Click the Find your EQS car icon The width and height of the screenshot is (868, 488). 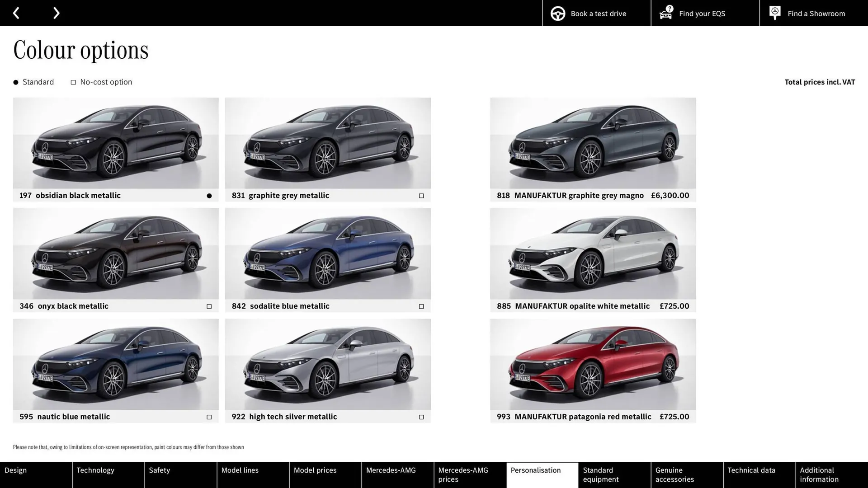(665, 15)
